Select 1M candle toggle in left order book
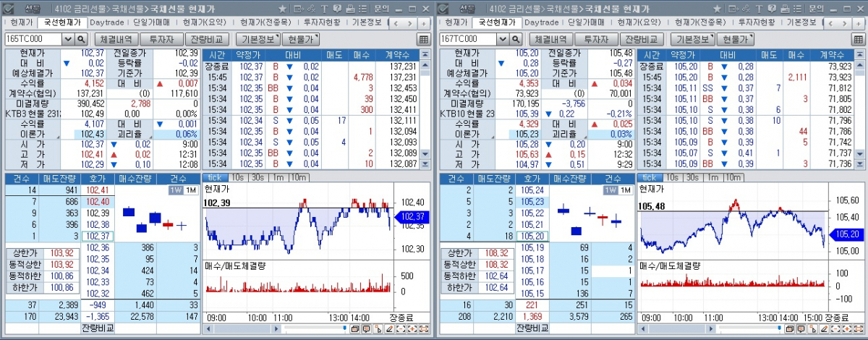868x340 pixels. (190, 190)
